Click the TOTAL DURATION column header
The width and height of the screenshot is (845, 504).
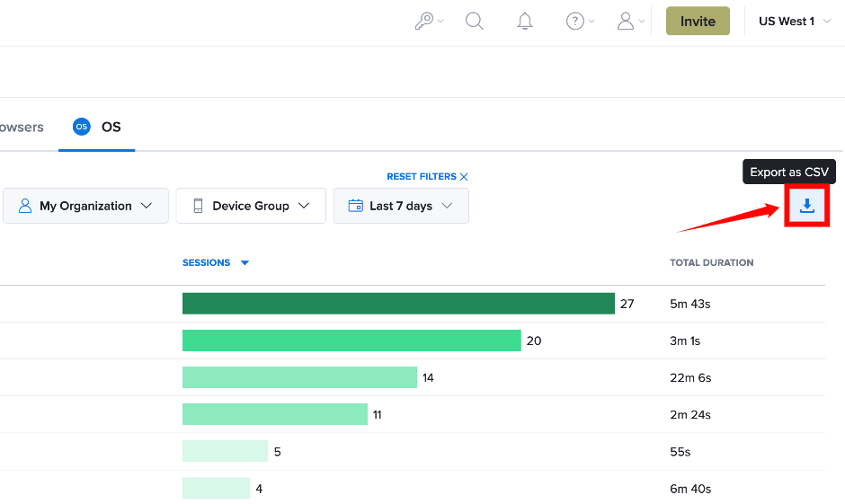pos(711,262)
